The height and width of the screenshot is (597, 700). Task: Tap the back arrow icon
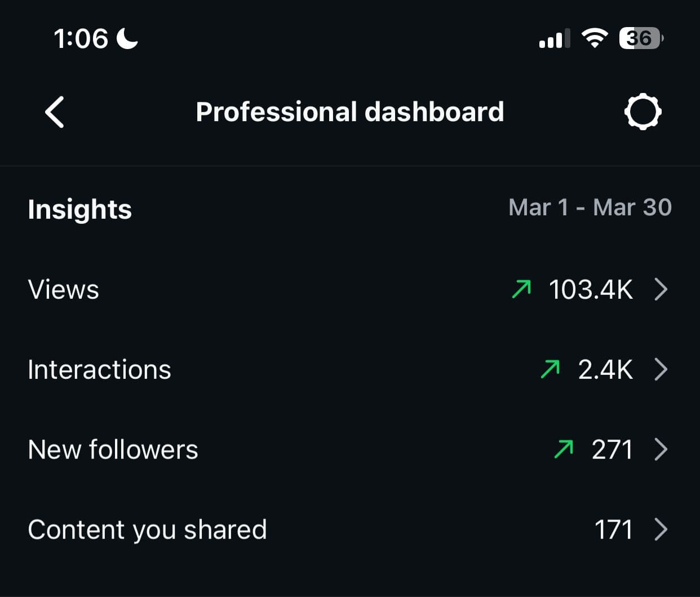[x=55, y=112]
